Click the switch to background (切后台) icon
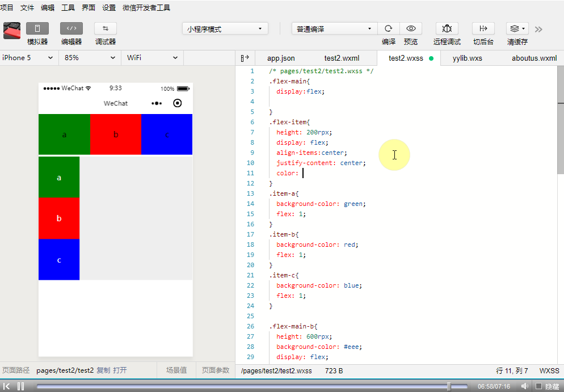 [483, 28]
